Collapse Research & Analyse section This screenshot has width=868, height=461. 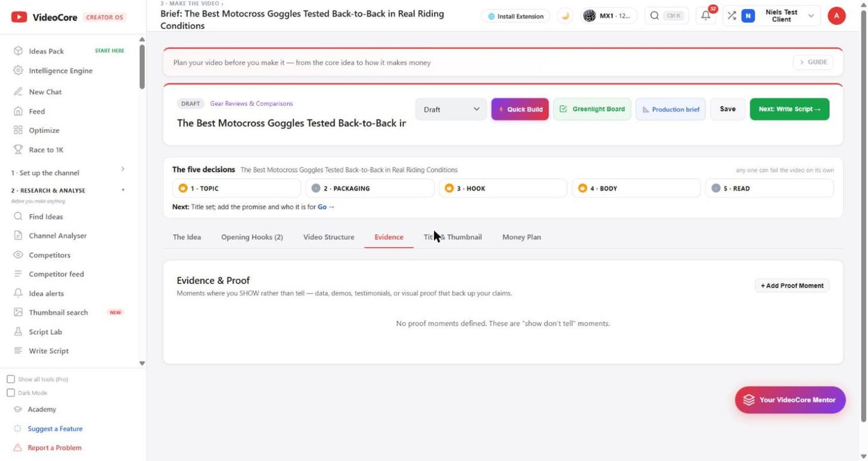tap(69, 190)
